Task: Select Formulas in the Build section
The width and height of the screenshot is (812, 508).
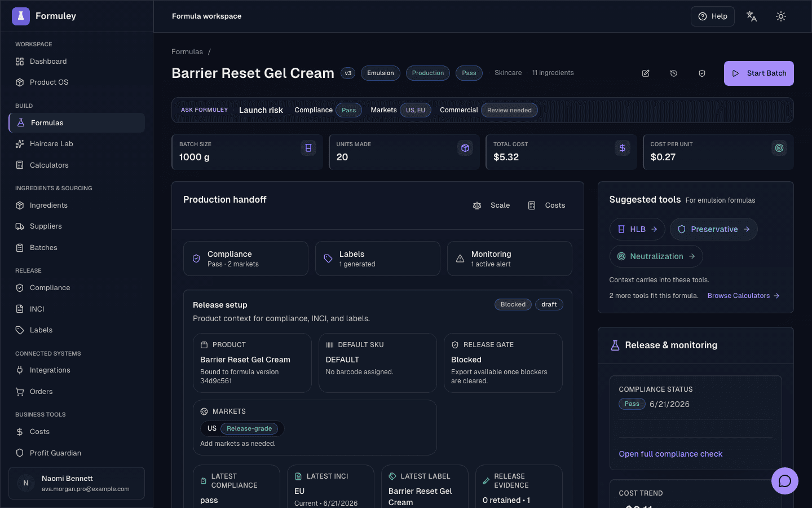Action: (77, 123)
